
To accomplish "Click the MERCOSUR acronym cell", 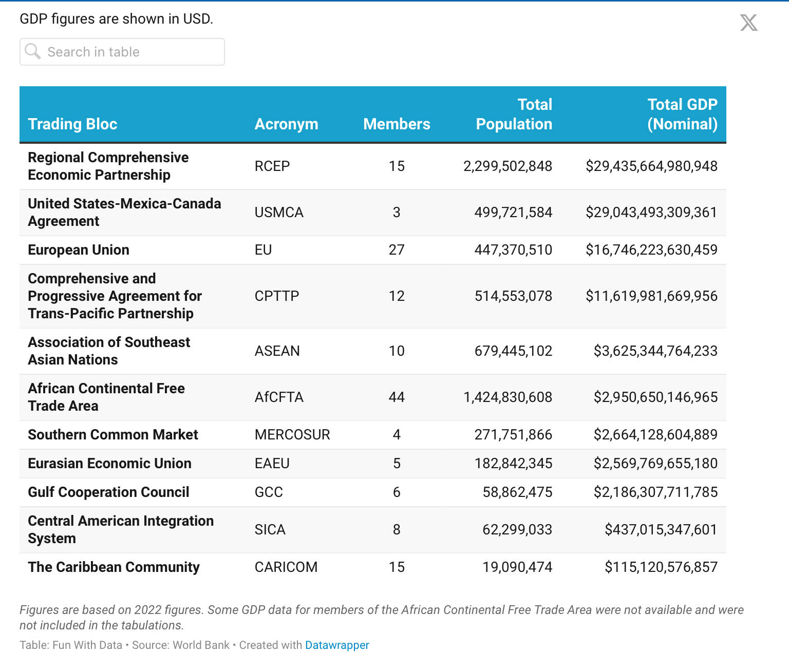I will (292, 435).
